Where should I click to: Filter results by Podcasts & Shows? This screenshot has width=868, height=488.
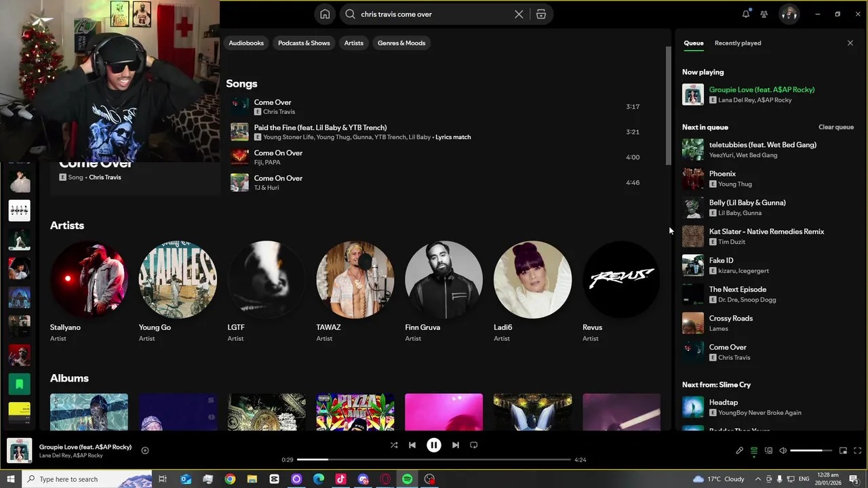[x=304, y=43]
